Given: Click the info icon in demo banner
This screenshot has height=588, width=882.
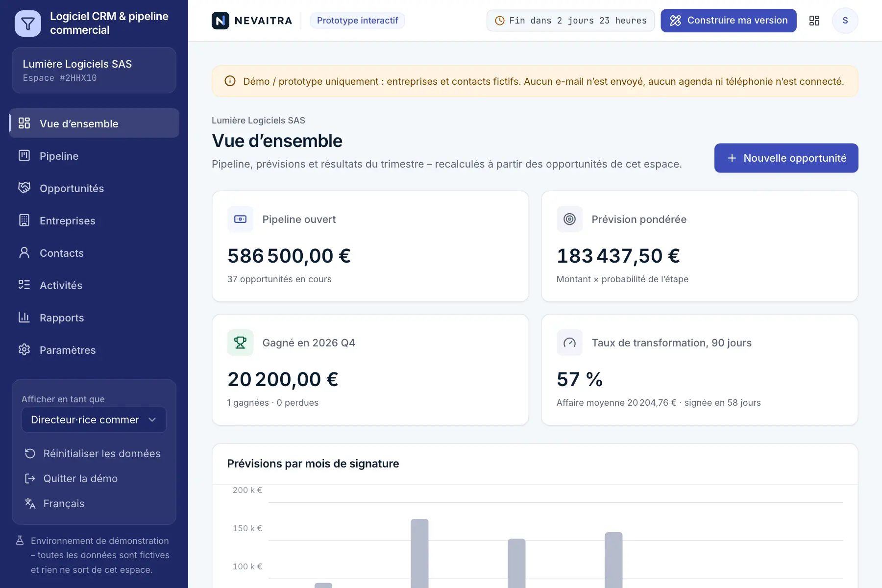Looking at the screenshot, I should pyautogui.click(x=230, y=81).
